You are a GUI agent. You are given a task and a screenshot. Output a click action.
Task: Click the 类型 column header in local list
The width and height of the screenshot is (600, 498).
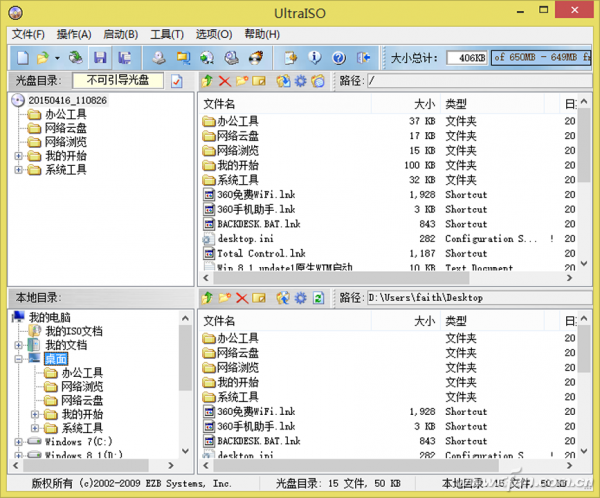(492, 321)
